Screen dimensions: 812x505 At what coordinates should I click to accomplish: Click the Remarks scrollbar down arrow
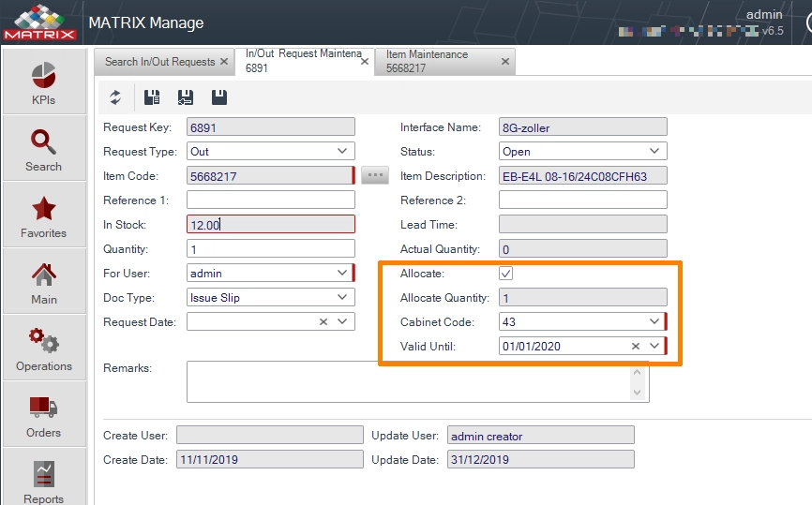637,393
